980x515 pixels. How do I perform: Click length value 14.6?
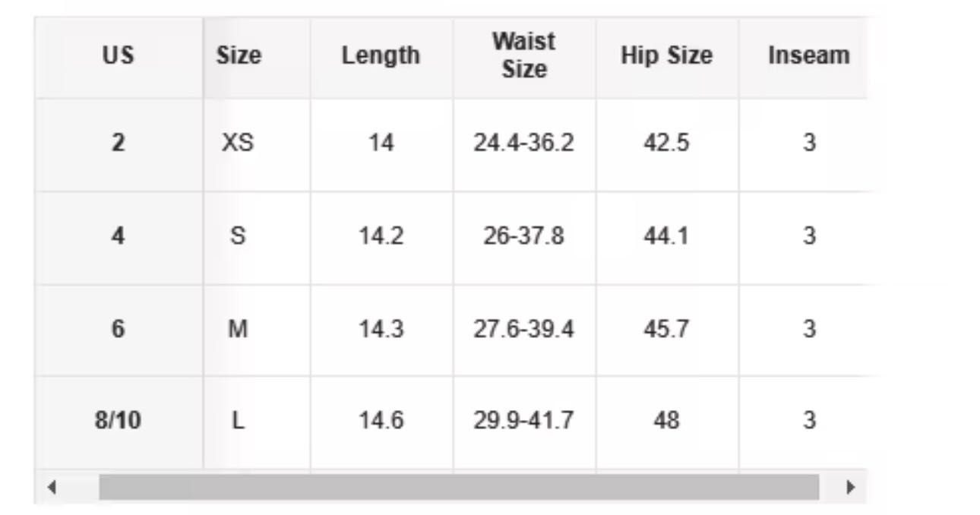pos(381,420)
